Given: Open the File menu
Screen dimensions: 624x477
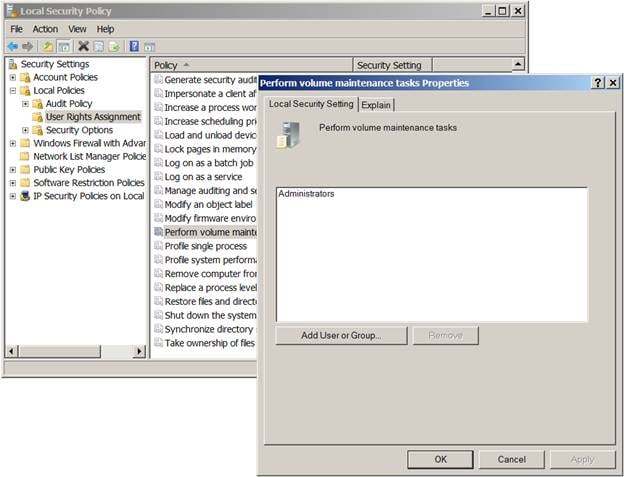Looking at the screenshot, I should [x=16, y=29].
